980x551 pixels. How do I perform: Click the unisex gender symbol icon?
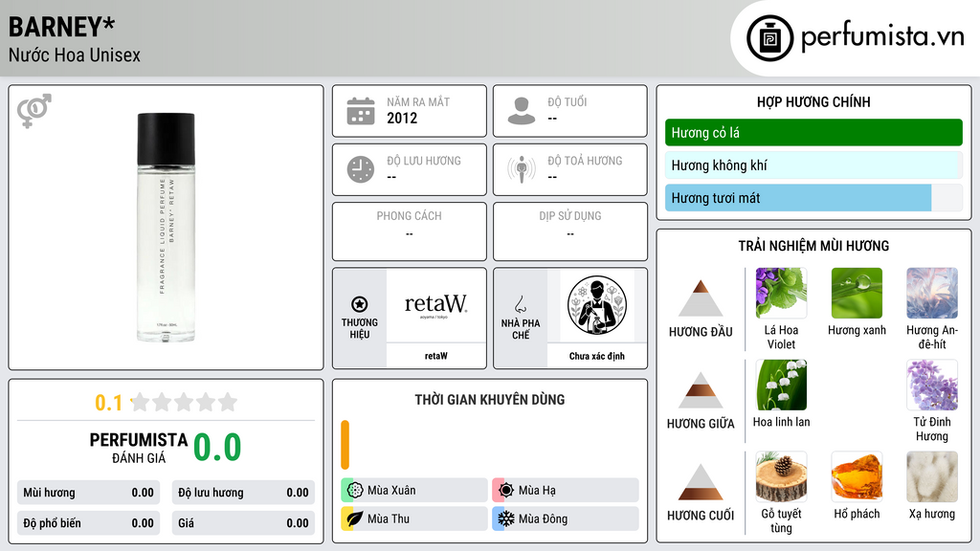point(33,111)
